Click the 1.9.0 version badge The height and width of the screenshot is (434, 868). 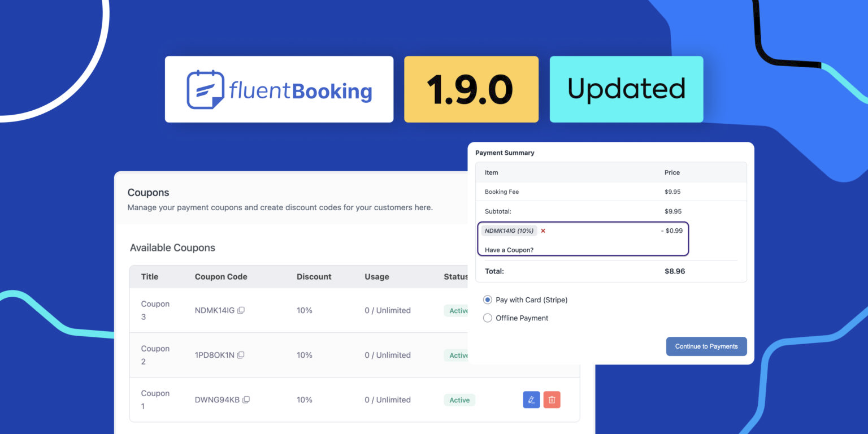[471, 89]
